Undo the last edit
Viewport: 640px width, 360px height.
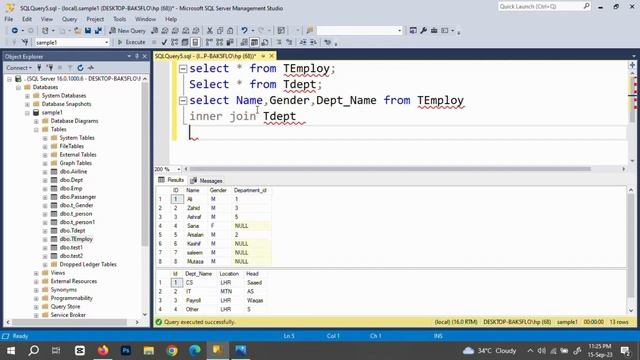click(x=244, y=31)
